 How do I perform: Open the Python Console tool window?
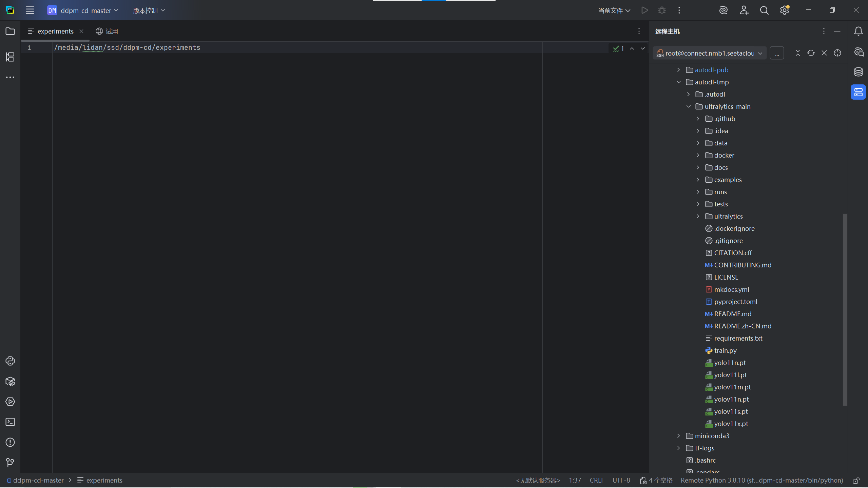coord(10,361)
